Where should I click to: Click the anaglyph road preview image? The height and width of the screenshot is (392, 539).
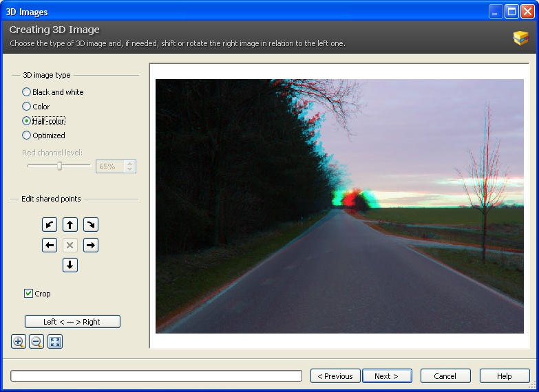click(x=339, y=206)
